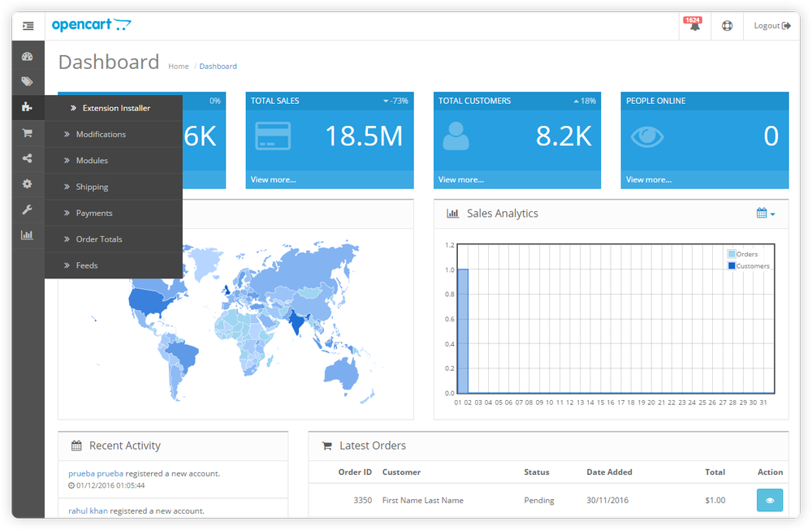The image size is (812, 530).
Task: Open notifications bell with 1624 badge
Action: click(694, 24)
